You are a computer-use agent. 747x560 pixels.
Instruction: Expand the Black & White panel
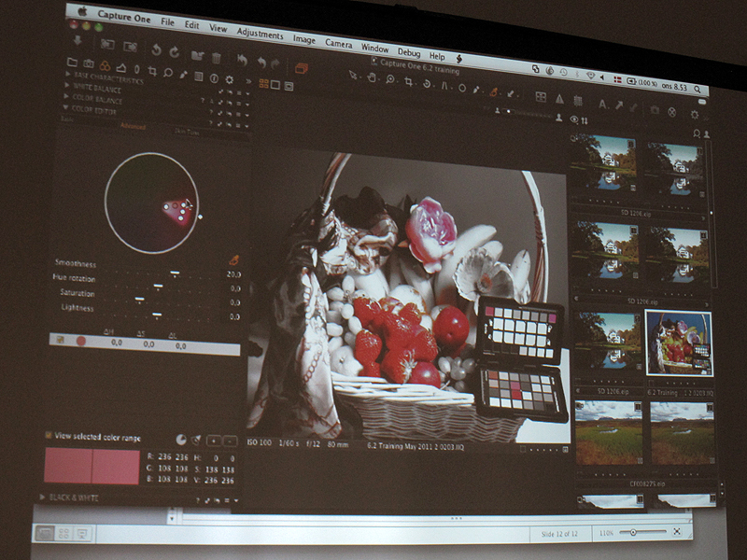tap(42, 497)
